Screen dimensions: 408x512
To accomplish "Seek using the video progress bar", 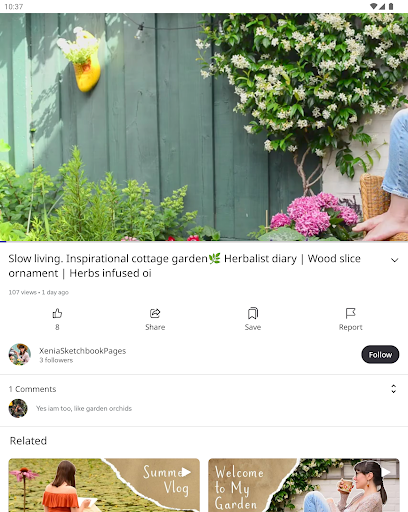I will coord(204,241).
